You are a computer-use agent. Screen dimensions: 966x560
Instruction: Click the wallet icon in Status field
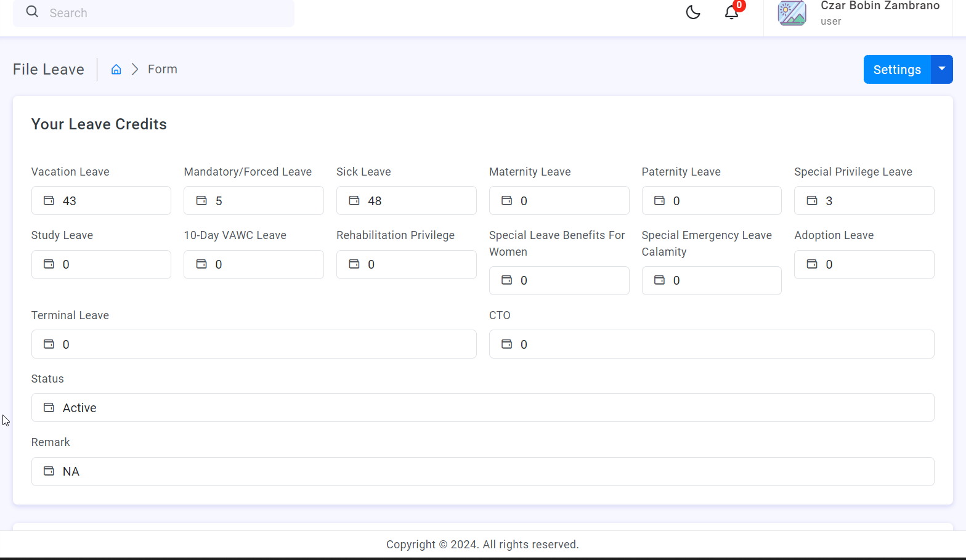point(49,407)
